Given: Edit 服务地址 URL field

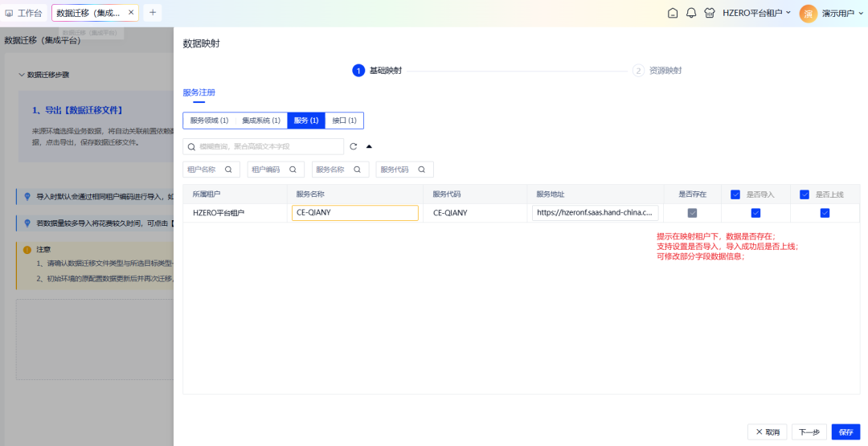Looking at the screenshot, I should tap(596, 212).
